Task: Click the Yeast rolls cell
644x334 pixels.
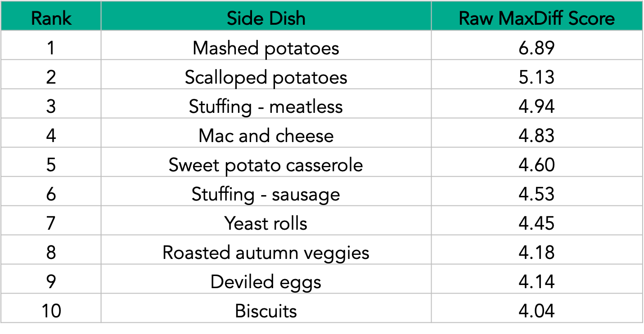Action: pos(266,223)
